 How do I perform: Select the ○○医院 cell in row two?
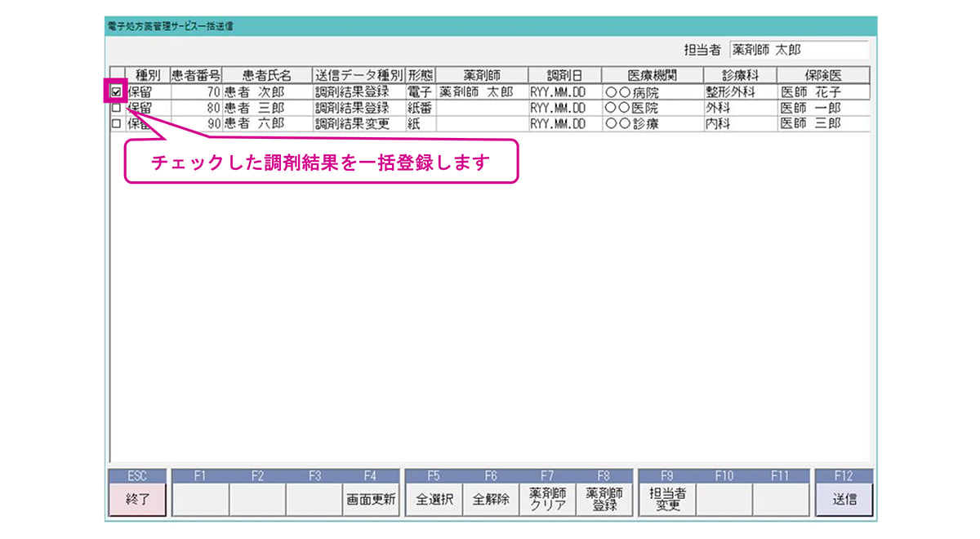pyautogui.click(x=652, y=108)
